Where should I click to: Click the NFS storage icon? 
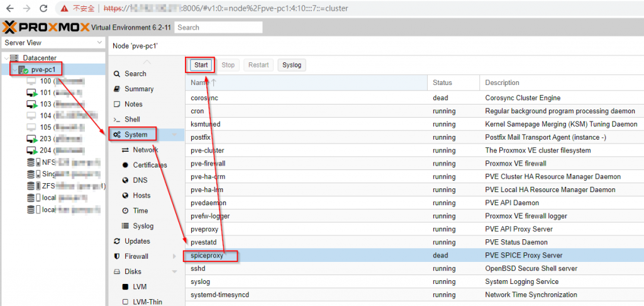34,162
